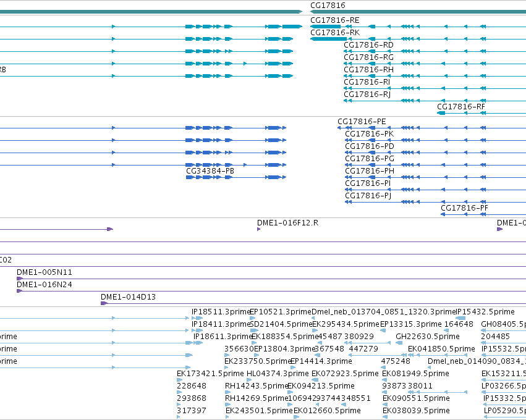Select the teal CG17816 gene bar

click(418, 12)
